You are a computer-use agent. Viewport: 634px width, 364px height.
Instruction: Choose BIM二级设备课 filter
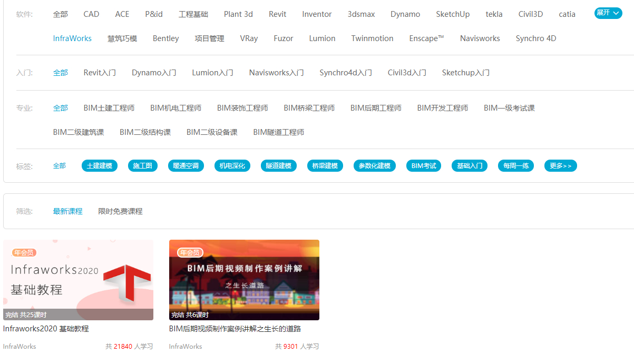[212, 132]
